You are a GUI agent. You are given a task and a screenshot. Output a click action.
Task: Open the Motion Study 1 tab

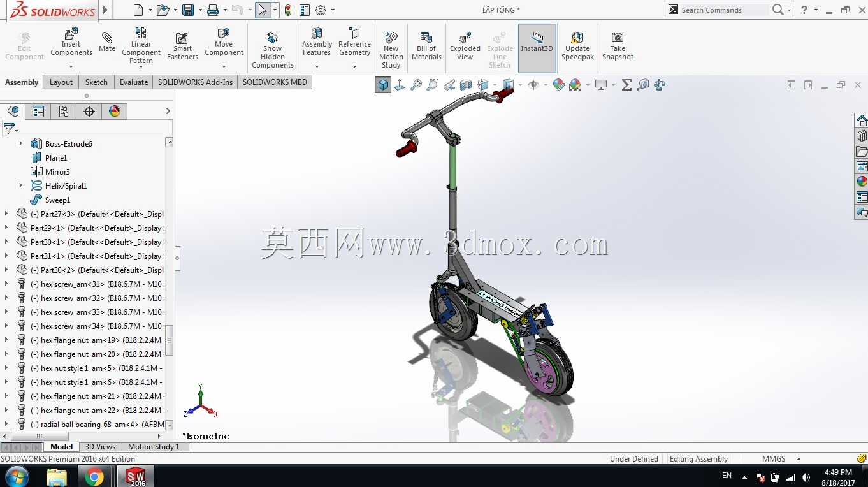click(154, 447)
